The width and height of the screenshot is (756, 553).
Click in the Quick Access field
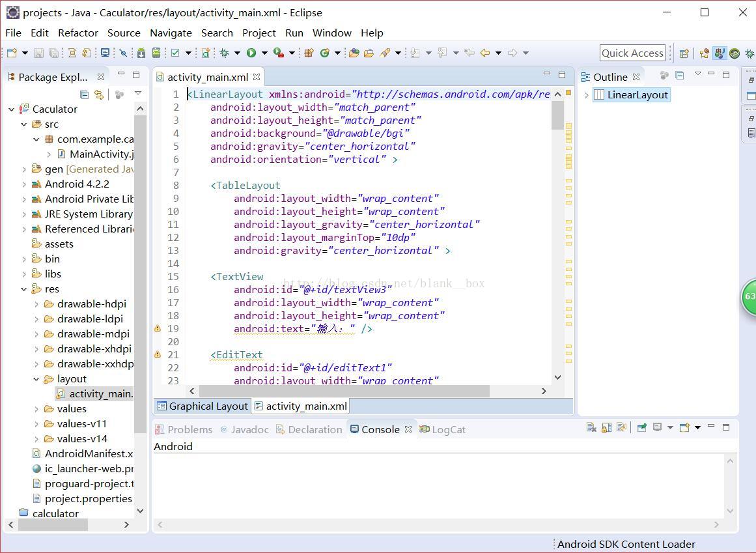click(632, 53)
